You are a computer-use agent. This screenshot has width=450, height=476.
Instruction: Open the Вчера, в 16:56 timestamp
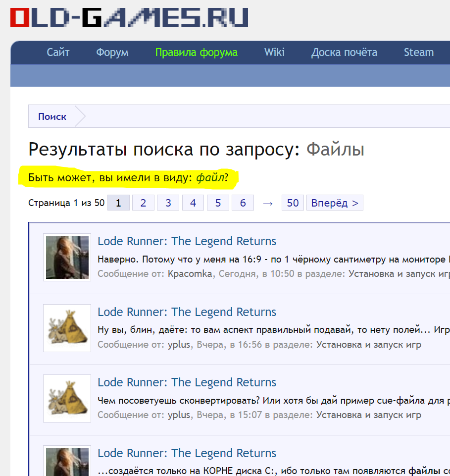[229, 345]
